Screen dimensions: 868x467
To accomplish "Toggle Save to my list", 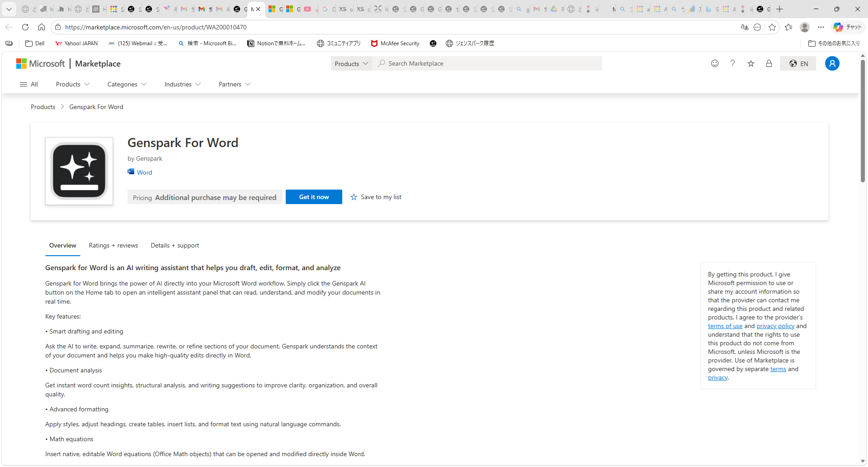I will (376, 197).
